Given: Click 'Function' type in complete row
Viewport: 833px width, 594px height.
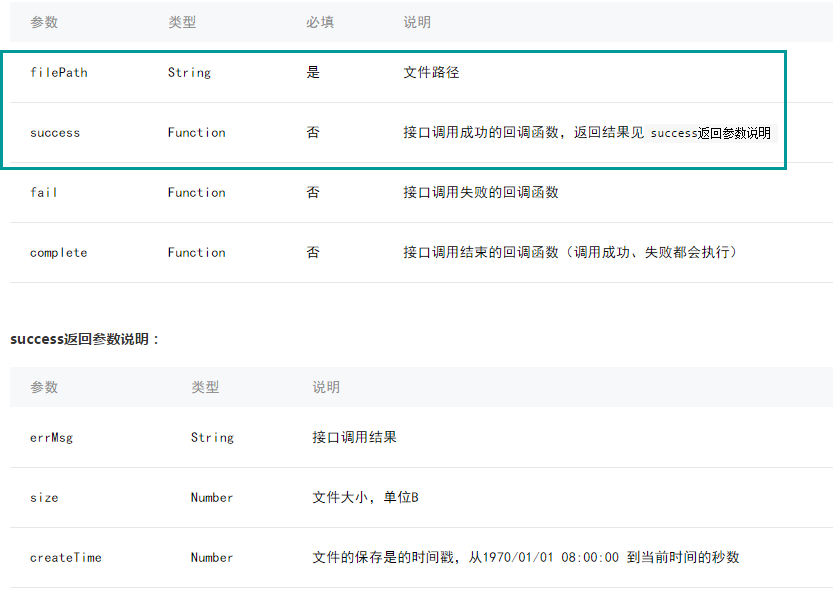Looking at the screenshot, I should tap(197, 252).
